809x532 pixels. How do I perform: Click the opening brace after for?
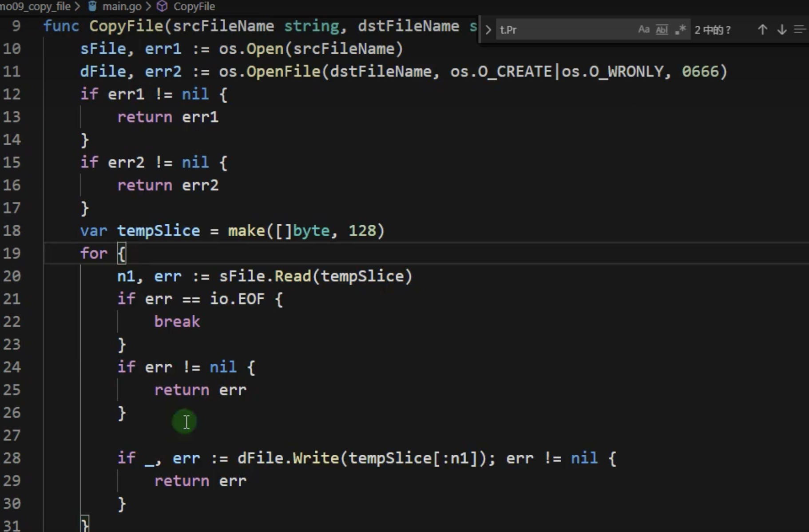pyautogui.click(x=121, y=253)
